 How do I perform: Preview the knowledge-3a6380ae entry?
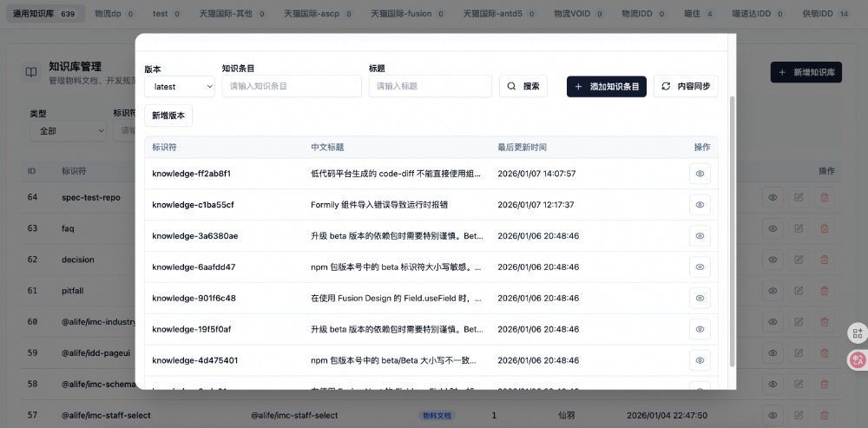[700, 236]
